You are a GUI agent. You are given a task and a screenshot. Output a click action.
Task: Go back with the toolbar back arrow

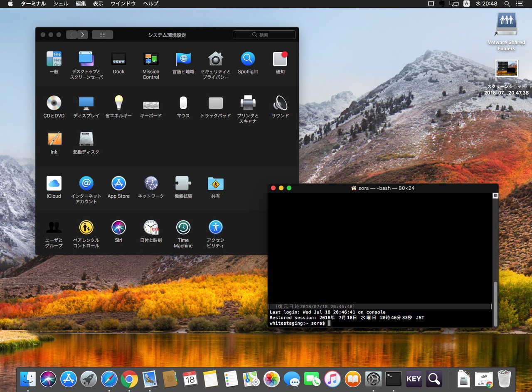click(x=71, y=35)
